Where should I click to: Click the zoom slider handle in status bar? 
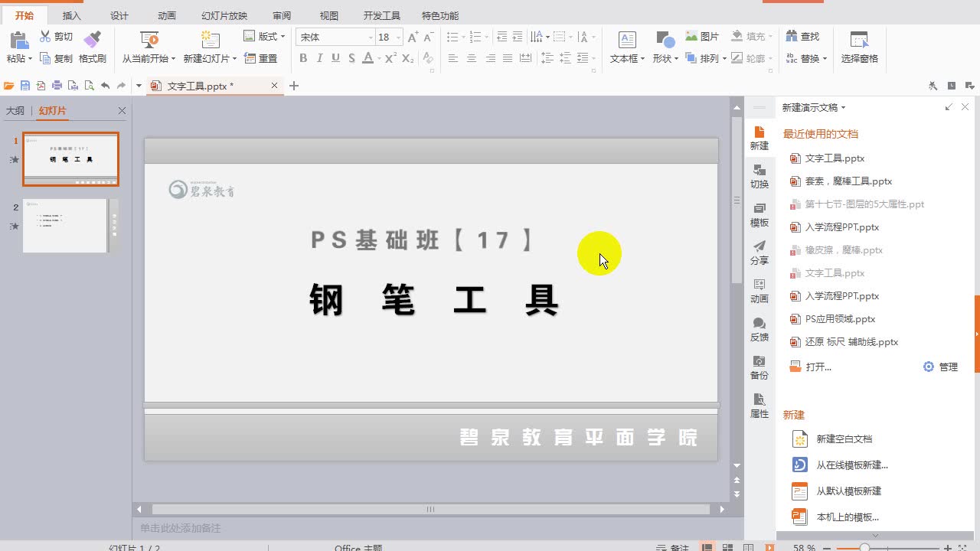pos(864,547)
